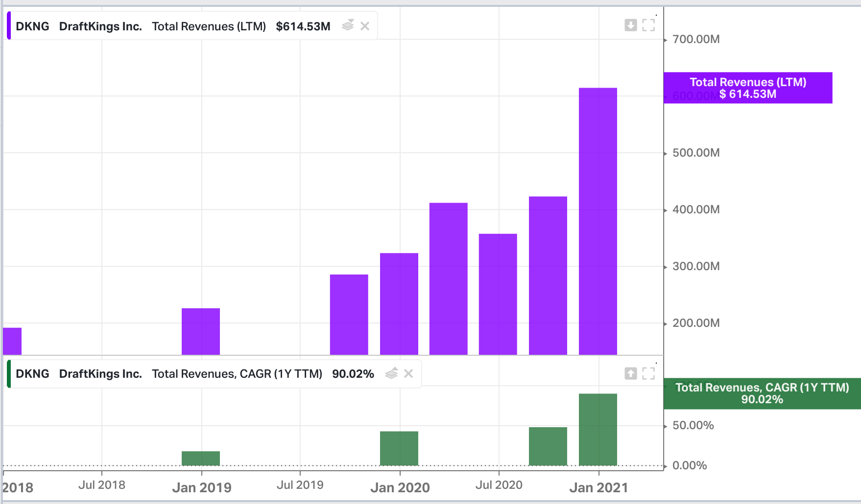Screen dimensions: 861x504
Task: Click the Jan 2021 x-axis label
Action: [598, 487]
